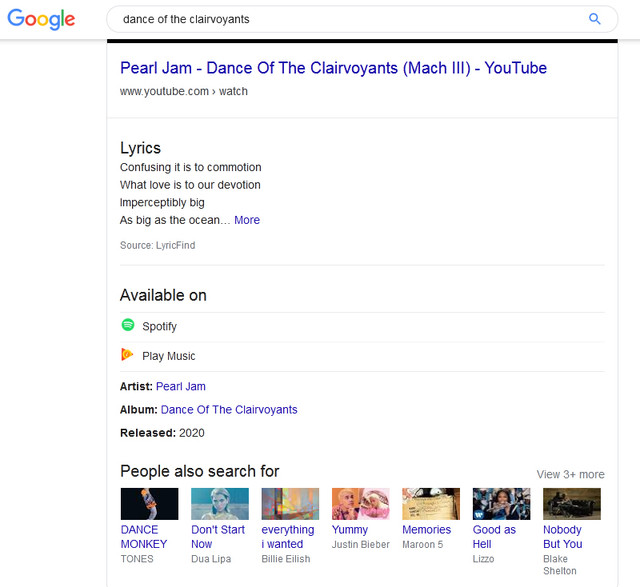Click the Dua Lipa artist label
The image size is (640, 587).
coord(211,559)
